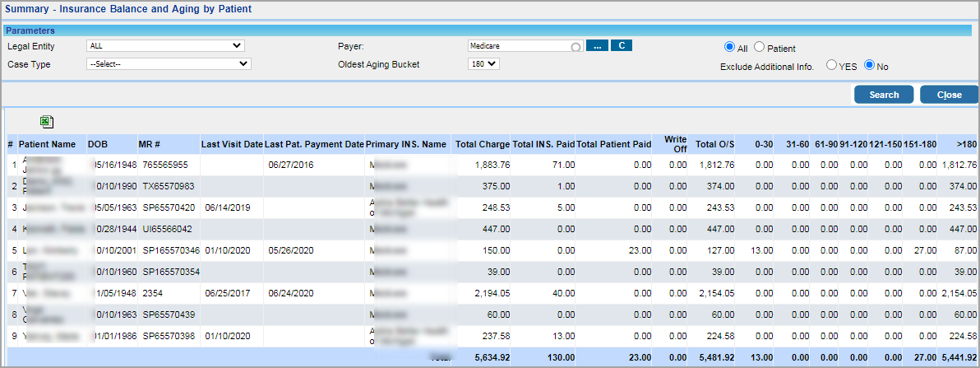This screenshot has width=980, height=368.
Task: Click the Payer lookup ellipsis button
Action: 596,46
